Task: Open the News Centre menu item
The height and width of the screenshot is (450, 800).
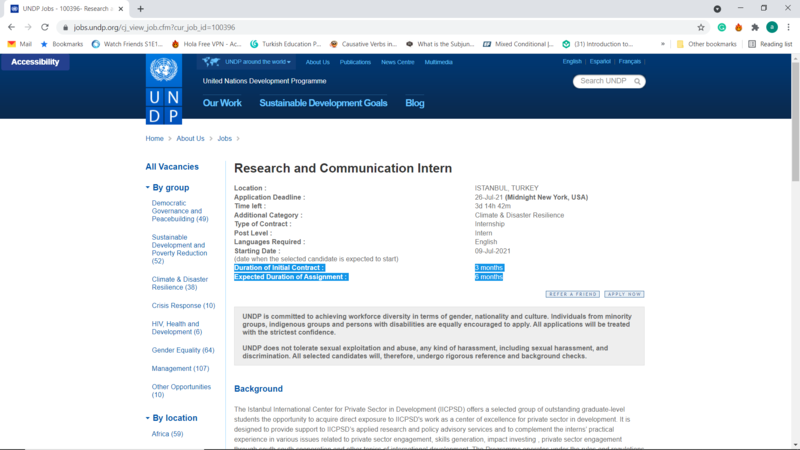Action: tap(397, 62)
